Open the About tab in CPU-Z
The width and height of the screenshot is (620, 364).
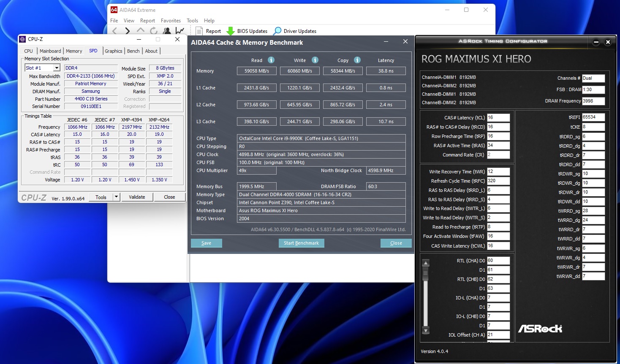(x=151, y=51)
